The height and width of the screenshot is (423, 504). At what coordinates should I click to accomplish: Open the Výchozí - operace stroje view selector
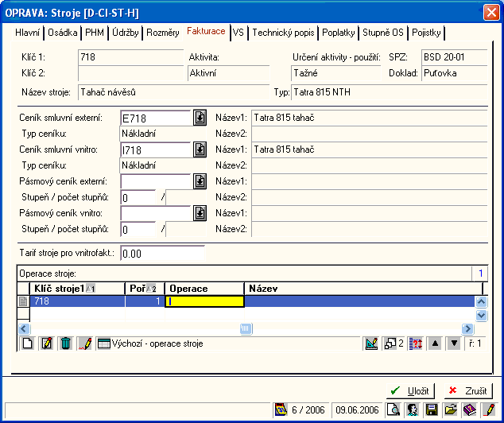tap(228, 343)
